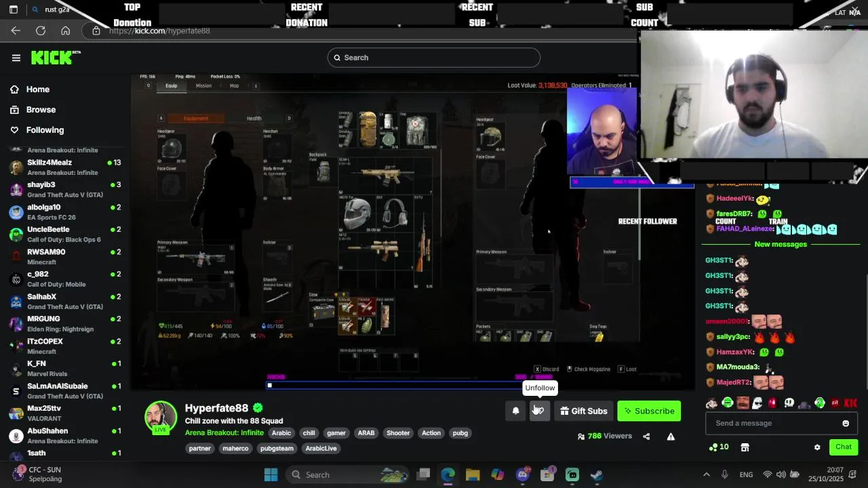Open Following in sidebar
Viewport: 868px width, 488px height.
click(37, 130)
